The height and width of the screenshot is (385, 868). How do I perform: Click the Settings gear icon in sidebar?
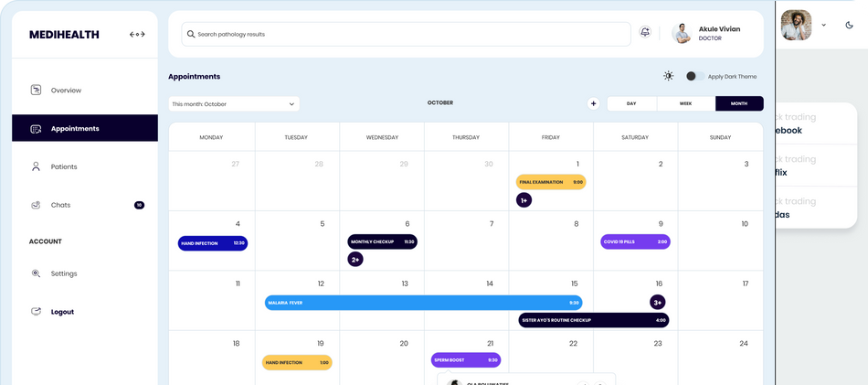[36, 273]
